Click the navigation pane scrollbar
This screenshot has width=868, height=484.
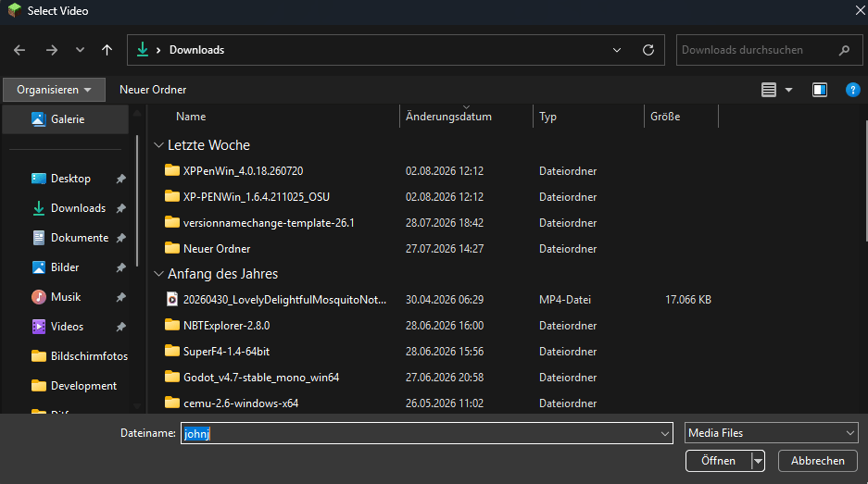(137, 202)
